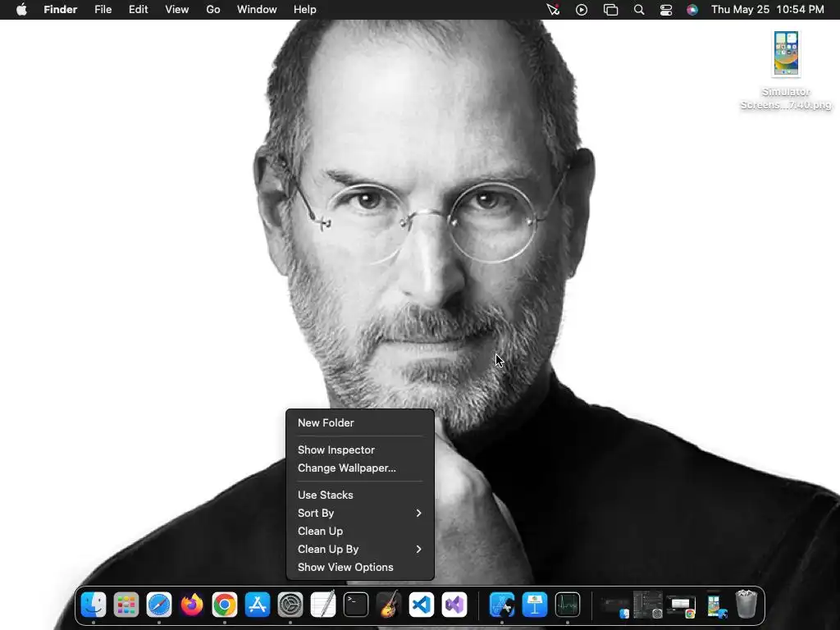Open Google Chrome from the Dock

pos(225,605)
